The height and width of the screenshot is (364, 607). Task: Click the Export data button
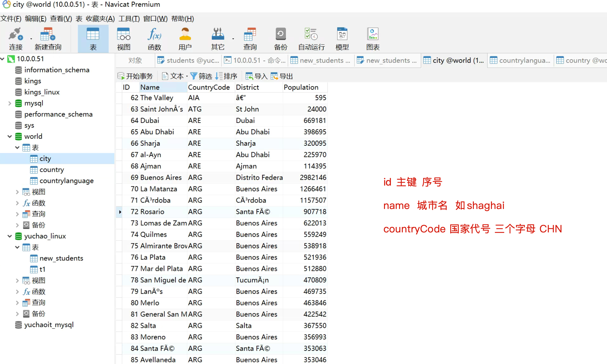281,76
